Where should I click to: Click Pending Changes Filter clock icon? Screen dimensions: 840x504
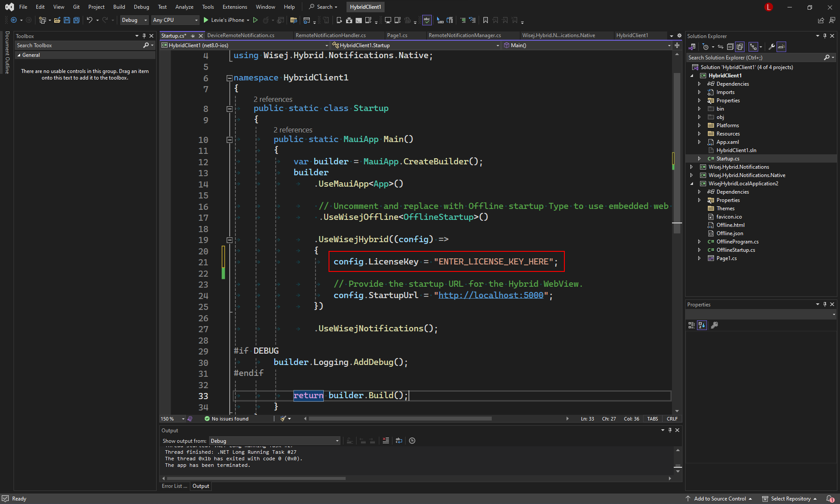(706, 47)
